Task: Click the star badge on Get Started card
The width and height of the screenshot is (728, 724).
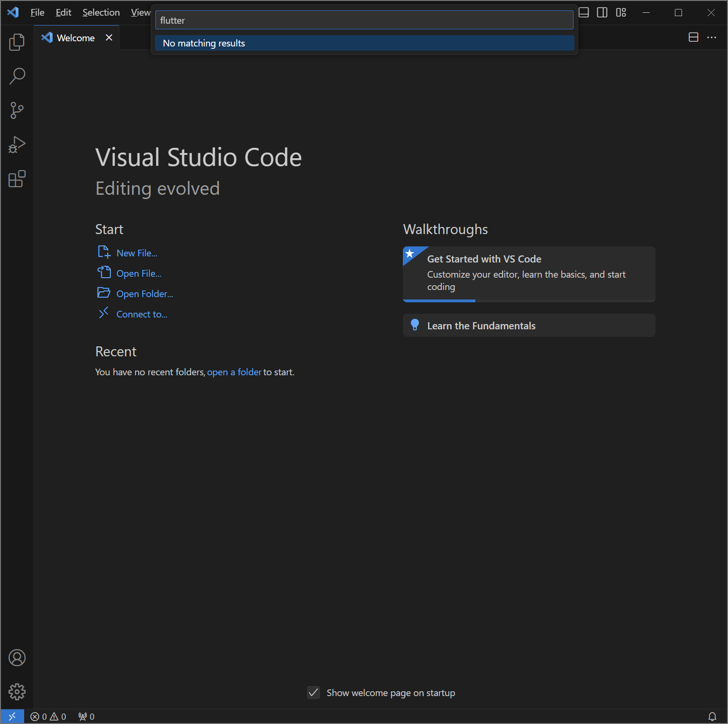Action: point(410,253)
